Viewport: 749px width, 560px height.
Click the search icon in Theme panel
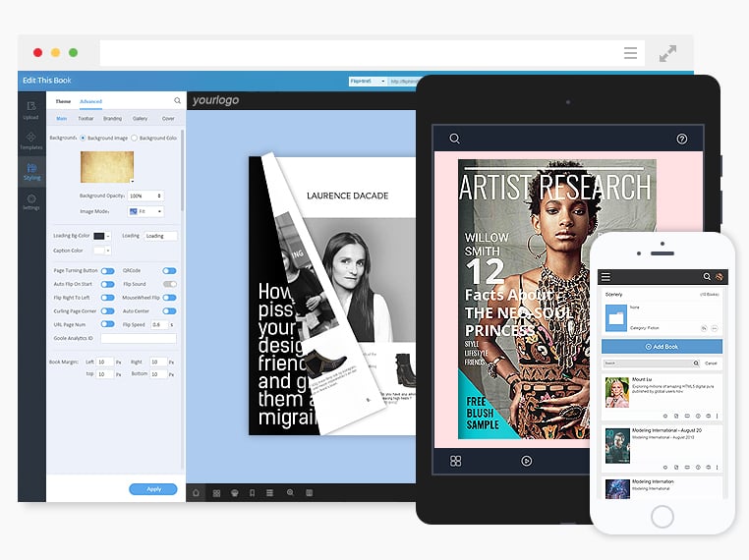coord(177,100)
